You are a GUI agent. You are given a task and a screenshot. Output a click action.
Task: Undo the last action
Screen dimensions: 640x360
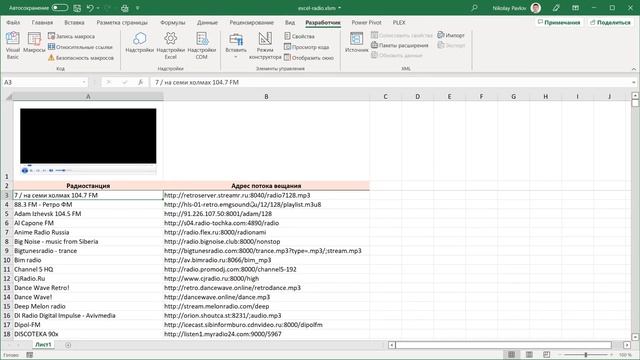[90, 8]
